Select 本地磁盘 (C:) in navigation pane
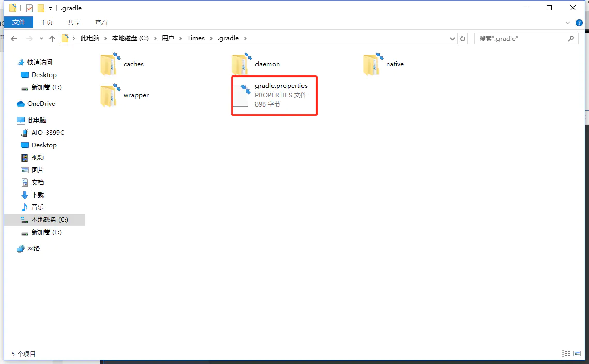Screen dimensions: 589x364 click(x=44, y=220)
